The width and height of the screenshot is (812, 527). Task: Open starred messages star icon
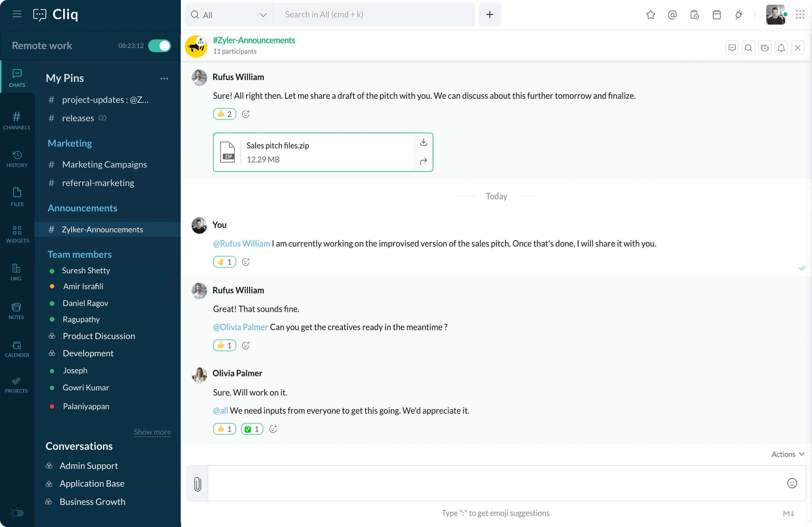click(x=651, y=15)
